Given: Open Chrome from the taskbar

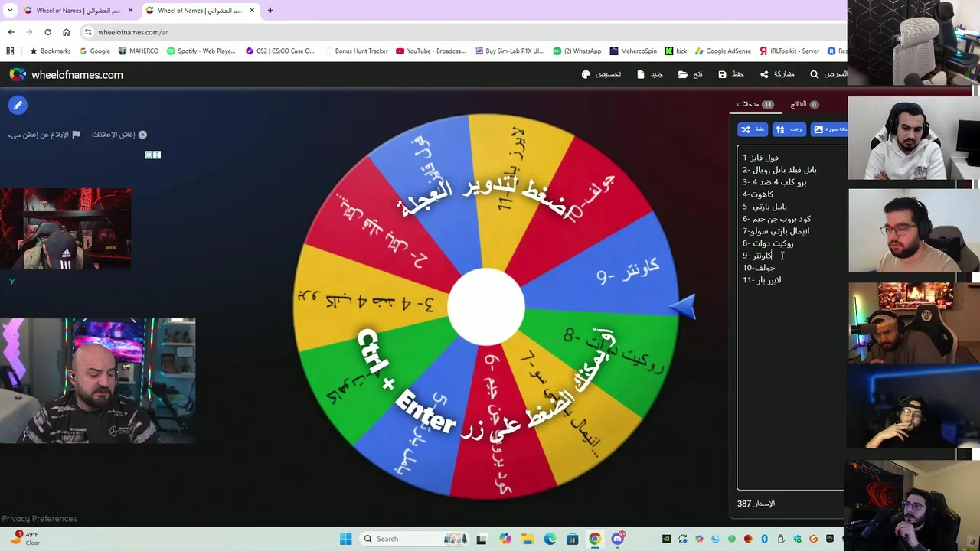Looking at the screenshot, I should [x=595, y=539].
